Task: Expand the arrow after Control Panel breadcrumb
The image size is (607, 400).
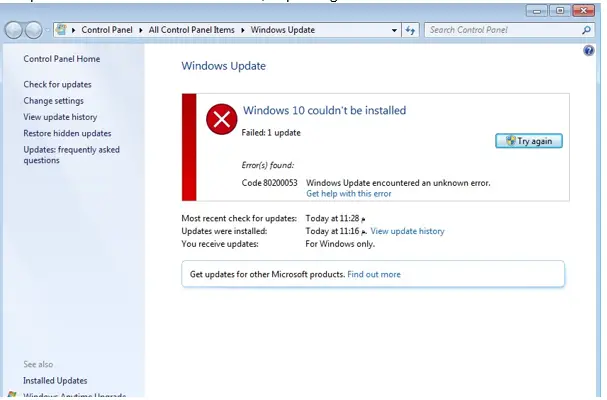Action: (141, 30)
